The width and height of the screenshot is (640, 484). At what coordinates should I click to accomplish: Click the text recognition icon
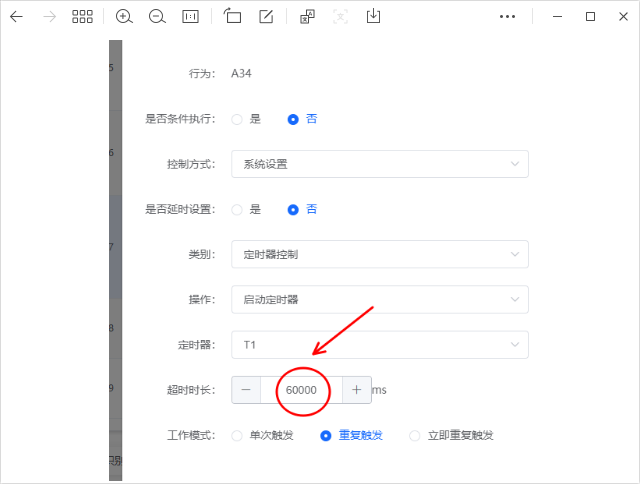pyautogui.click(x=340, y=17)
